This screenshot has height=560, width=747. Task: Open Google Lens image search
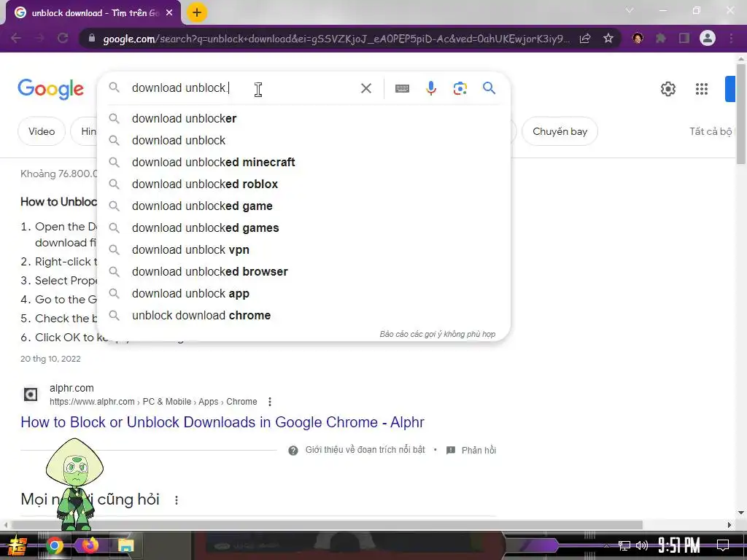(x=460, y=88)
